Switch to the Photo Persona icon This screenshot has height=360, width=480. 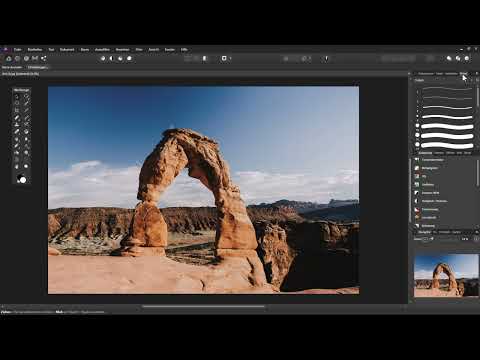(9, 58)
